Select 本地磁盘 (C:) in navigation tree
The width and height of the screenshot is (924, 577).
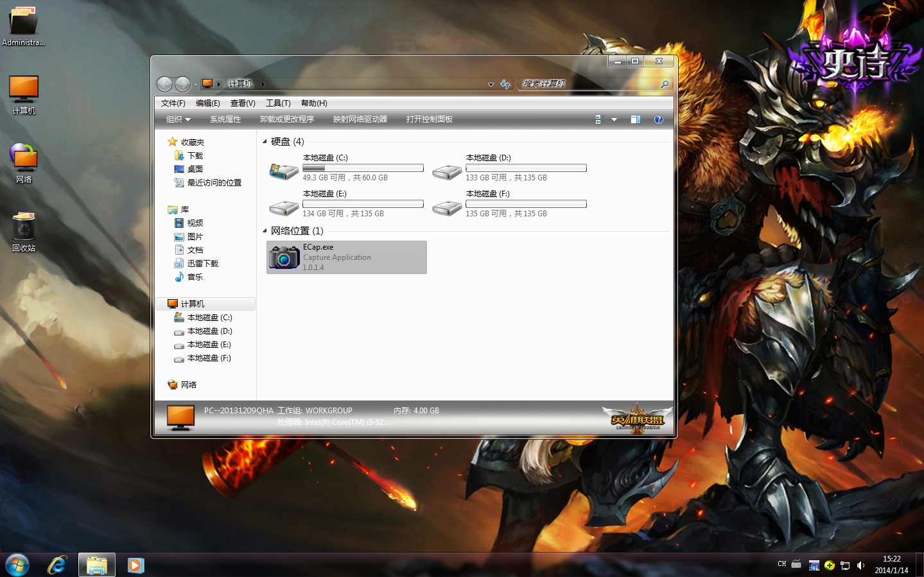click(204, 318)
